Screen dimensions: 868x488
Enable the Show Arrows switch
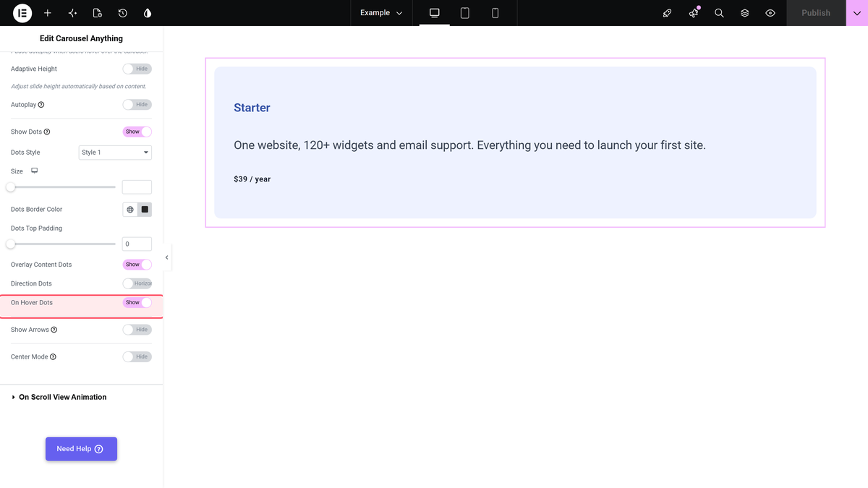click(x=137, y=330)
